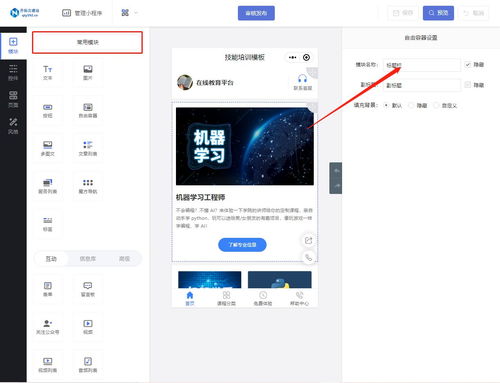Screen dimensions: 500x383
Task: Click the 模块名称 input field
Action: click(422, 65)
